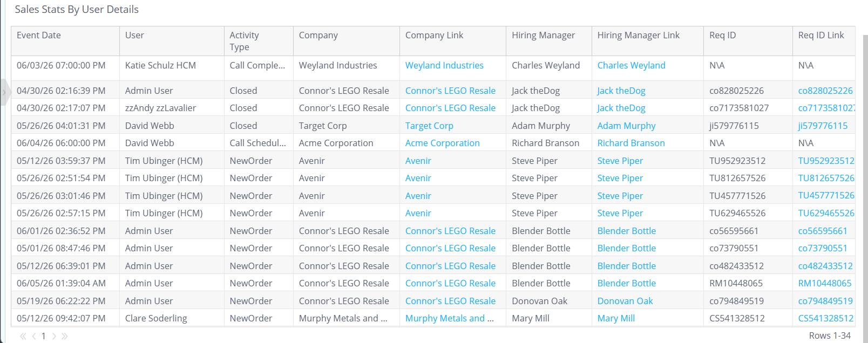Open Mary Mill hiring manager link
The width and height of the screenshot is (868, 343).
[x=616, y=318]
